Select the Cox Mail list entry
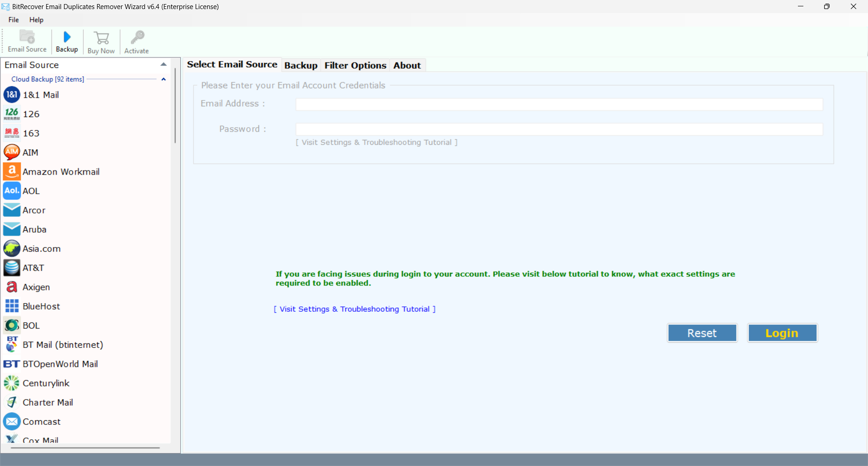This screenshot has width=868, height=466. point(40,440)
